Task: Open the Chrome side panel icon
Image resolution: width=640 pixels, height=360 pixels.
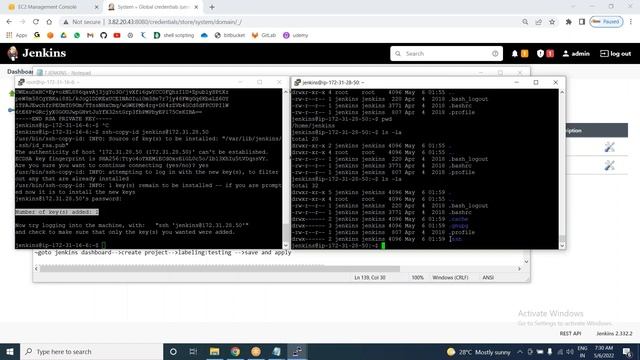Action: (582, 22)
